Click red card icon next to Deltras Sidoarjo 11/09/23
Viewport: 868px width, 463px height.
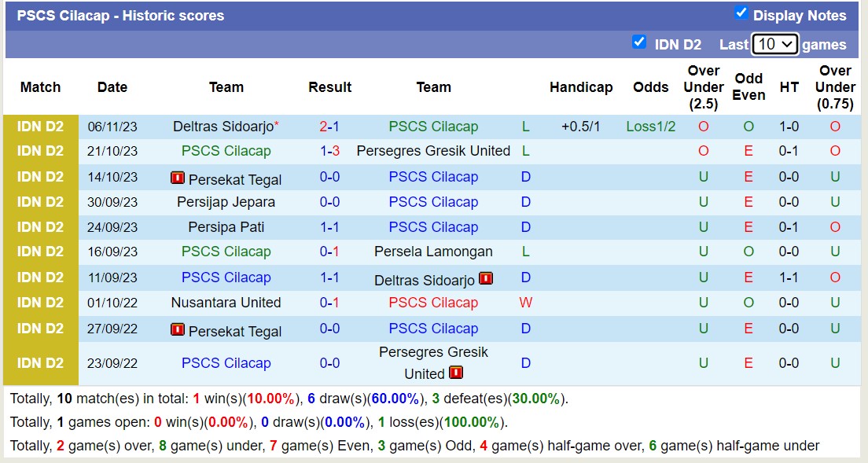pyautogui.click(x=486, y=278)
